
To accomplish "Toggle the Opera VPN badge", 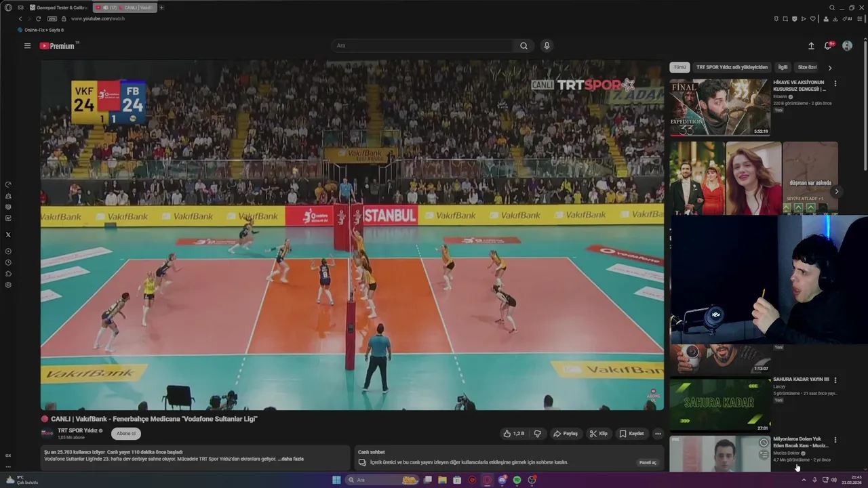I will click(52, 18).
